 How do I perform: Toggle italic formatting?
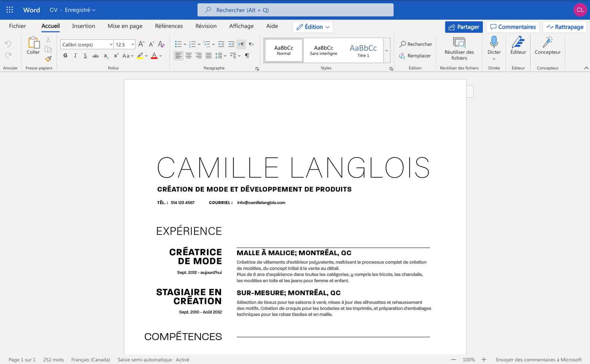75,56
